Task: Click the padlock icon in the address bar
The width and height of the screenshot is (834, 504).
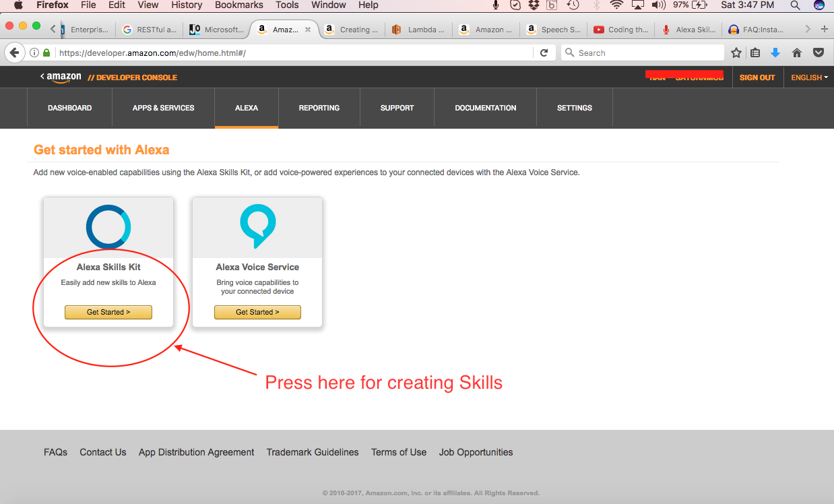Action: [x=46, y=52]
